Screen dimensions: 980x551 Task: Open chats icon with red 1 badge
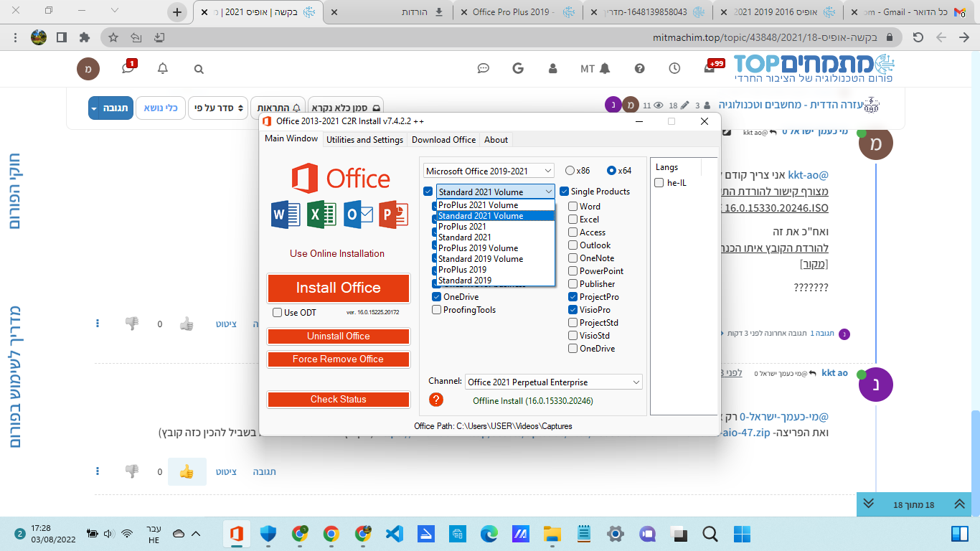pyautogui.click(x=128, y=67)
